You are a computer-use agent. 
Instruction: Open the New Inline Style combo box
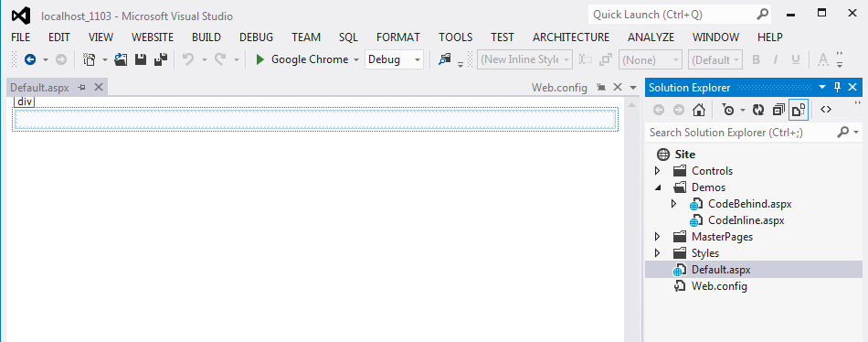click(524, 59)
